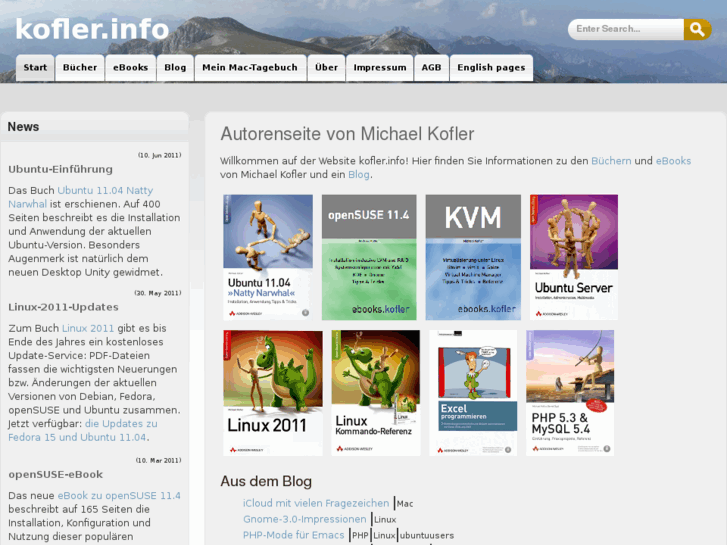Open Updates zu Fedora 15 link
Screen dimensions: 727x545
83,430
